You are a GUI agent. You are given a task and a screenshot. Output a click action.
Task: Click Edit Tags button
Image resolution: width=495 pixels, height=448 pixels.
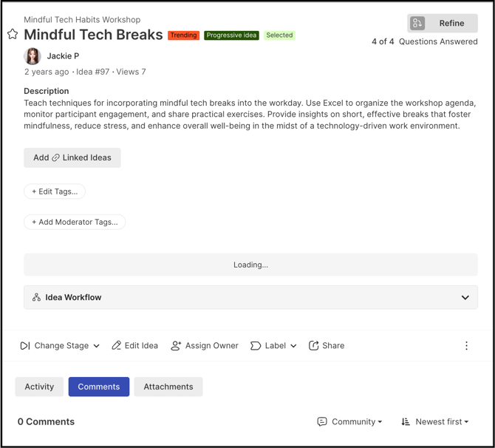(x=55, y=191)
